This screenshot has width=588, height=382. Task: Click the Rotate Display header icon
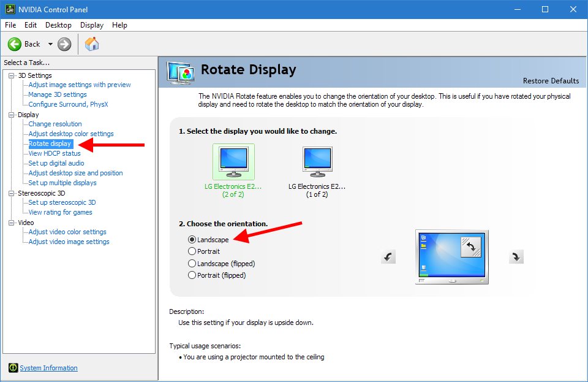coord(181,72)
